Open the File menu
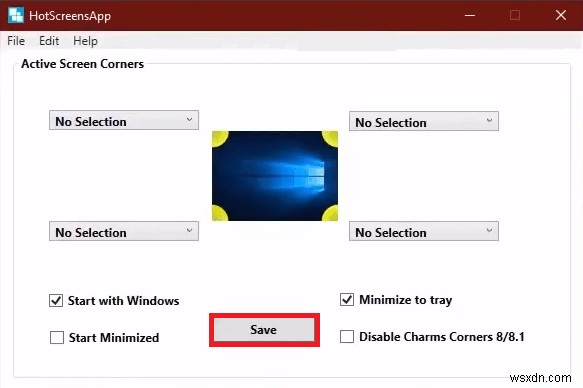 click(16, 41)
